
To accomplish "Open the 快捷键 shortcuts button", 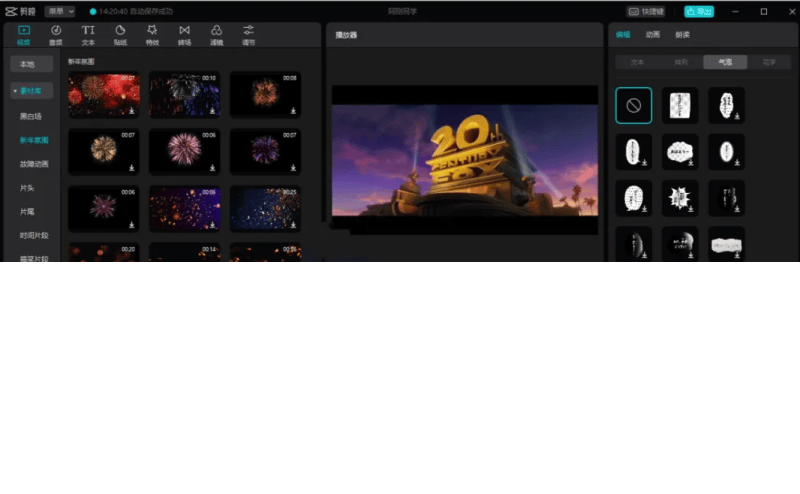I will pos(646,11).
